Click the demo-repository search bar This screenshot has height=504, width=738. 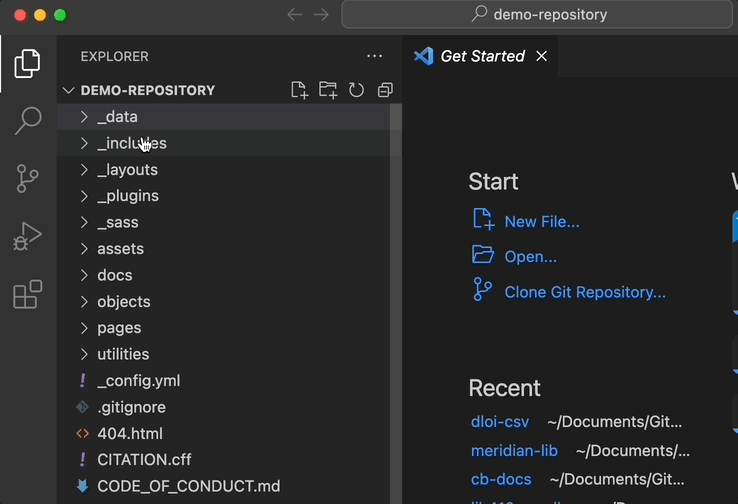[x=537, y=15]
